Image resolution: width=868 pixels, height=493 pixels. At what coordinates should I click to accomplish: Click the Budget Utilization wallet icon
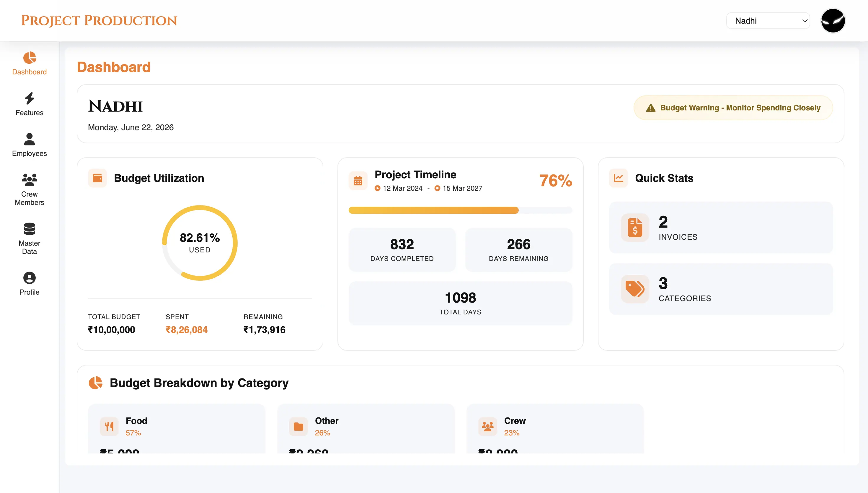(x=97, y=178)
